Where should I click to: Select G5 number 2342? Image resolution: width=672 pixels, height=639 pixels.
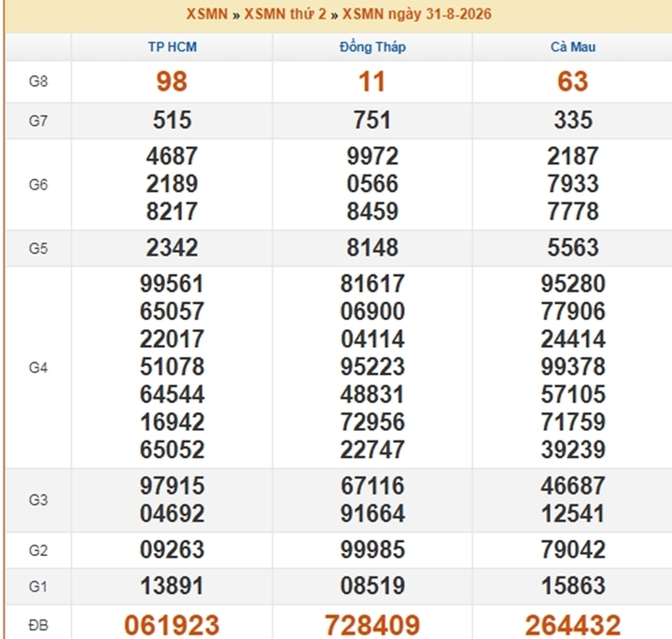(x=172, y=247)
